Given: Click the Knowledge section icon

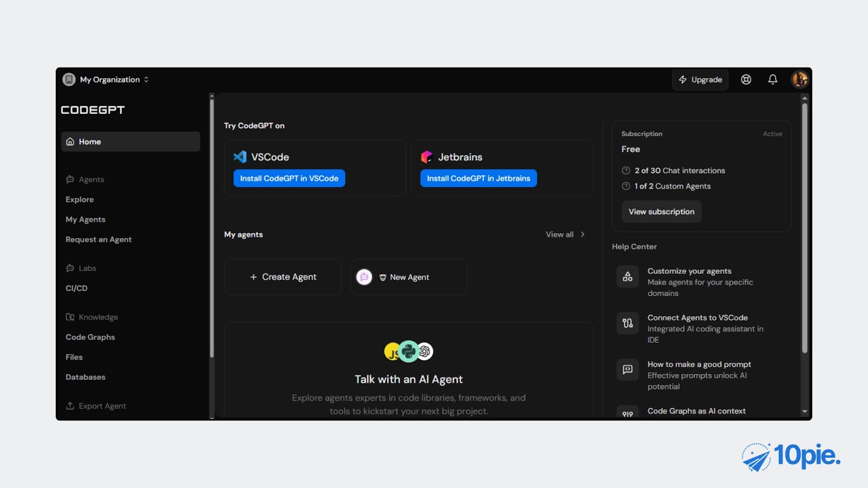Looking at the screenshot, I should click(x=70, y=317).
